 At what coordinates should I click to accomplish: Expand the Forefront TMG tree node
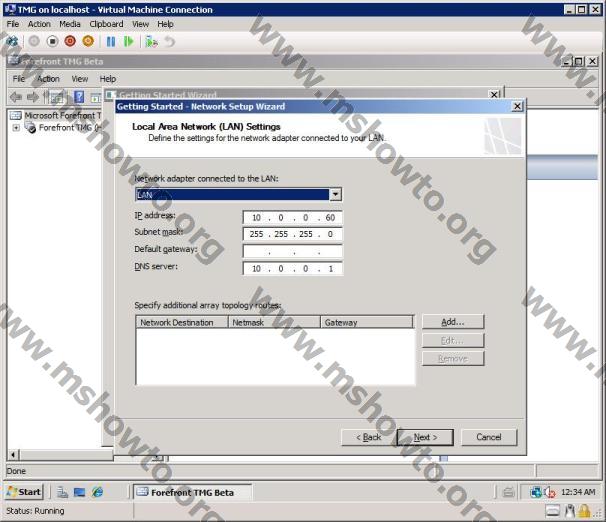16,128
